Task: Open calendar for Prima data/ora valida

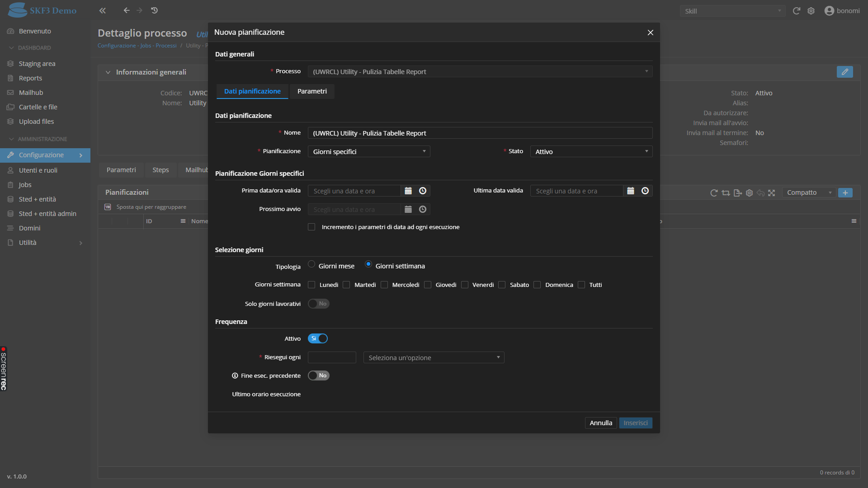Action: [x=408, y=191]
